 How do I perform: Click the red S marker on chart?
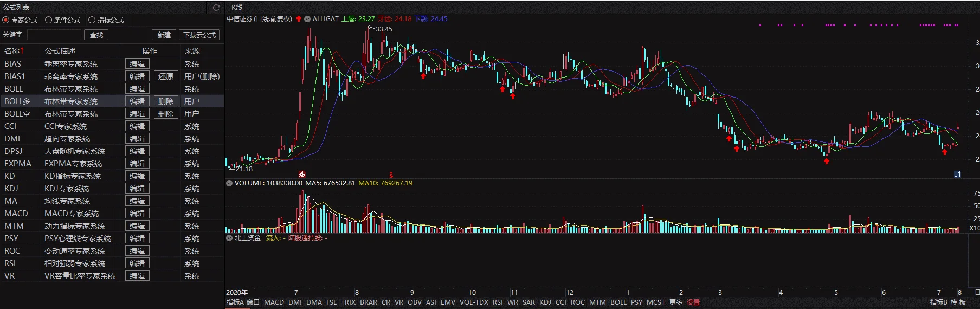[391, 175]
